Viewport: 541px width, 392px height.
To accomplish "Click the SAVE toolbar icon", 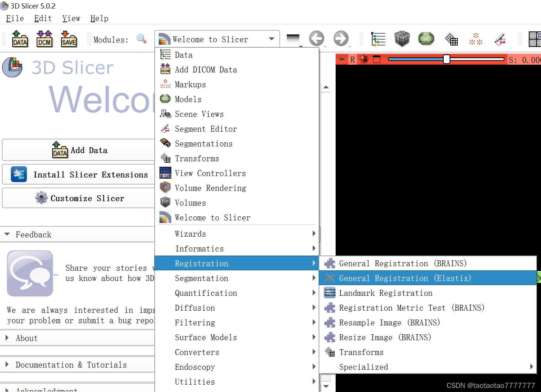I will click(x=69, y=39).
